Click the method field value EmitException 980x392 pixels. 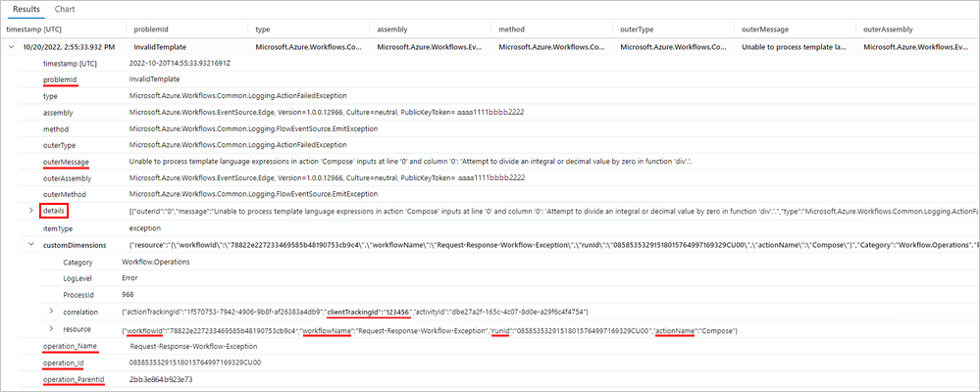(x=253, y=129)
